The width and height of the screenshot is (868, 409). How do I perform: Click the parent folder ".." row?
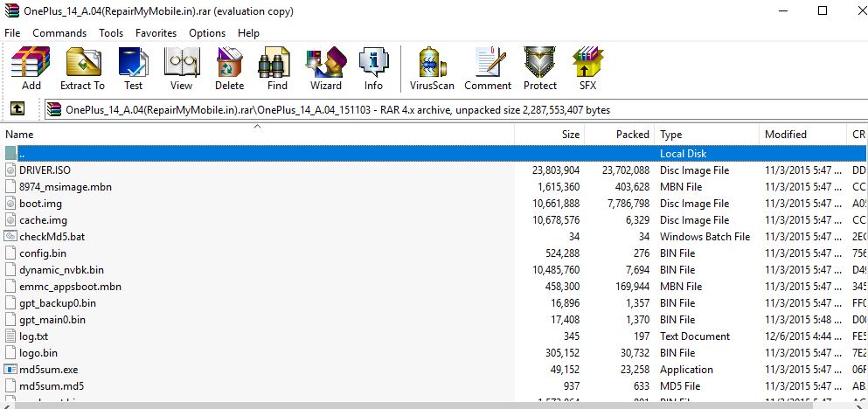pos(262,154)
